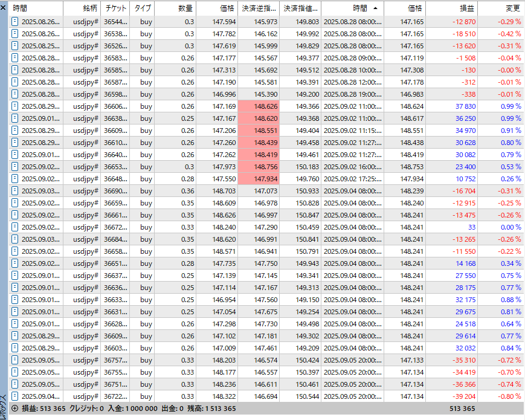
Task: Click the 決済指値... column header
Action: [300, 8]
